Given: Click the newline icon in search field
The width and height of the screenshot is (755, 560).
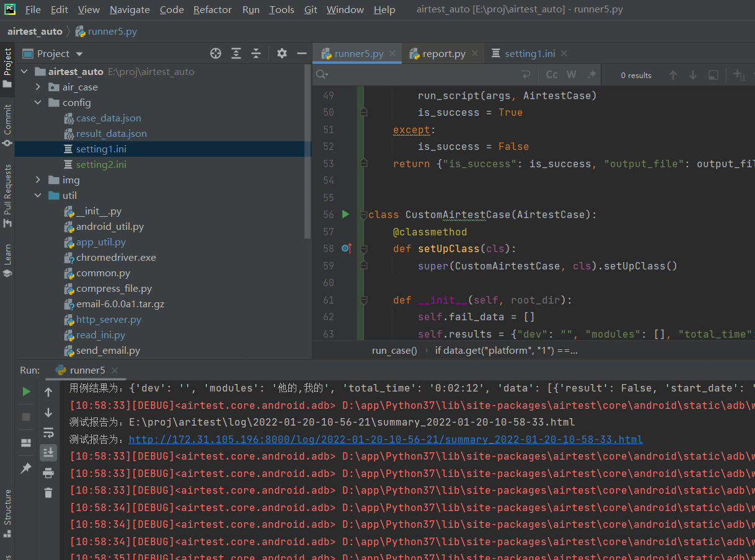Looking at the screenshot, I should click(526, 75).
